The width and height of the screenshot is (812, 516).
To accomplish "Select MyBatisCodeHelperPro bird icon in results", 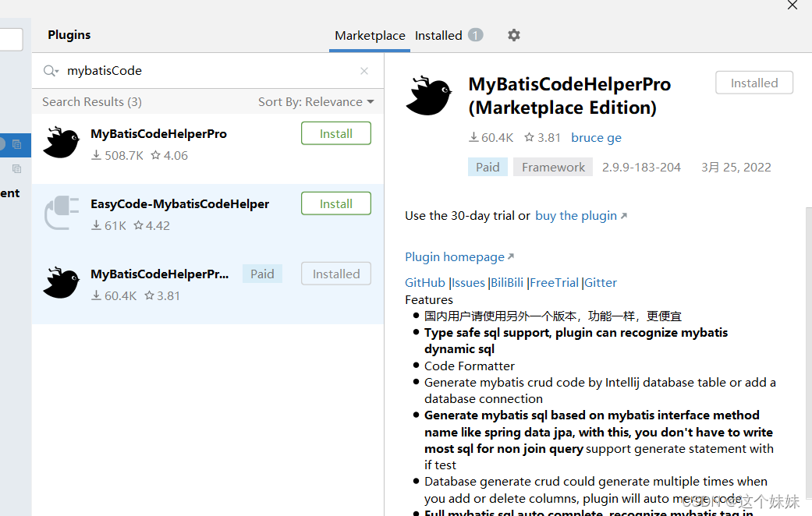I will point(62,143).
